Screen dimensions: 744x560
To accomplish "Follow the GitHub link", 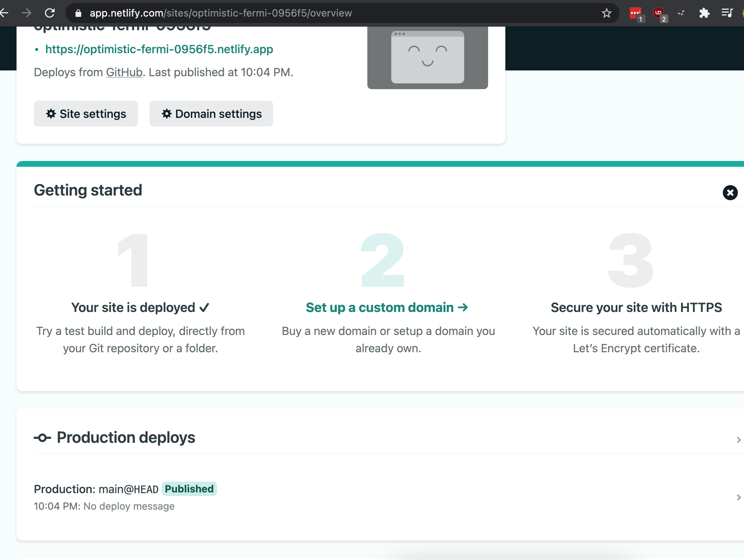I will [x=124, y=72].
